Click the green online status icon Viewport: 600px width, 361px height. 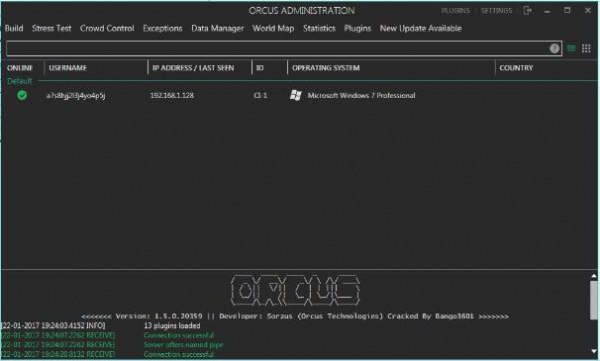(x=22, y=95)
